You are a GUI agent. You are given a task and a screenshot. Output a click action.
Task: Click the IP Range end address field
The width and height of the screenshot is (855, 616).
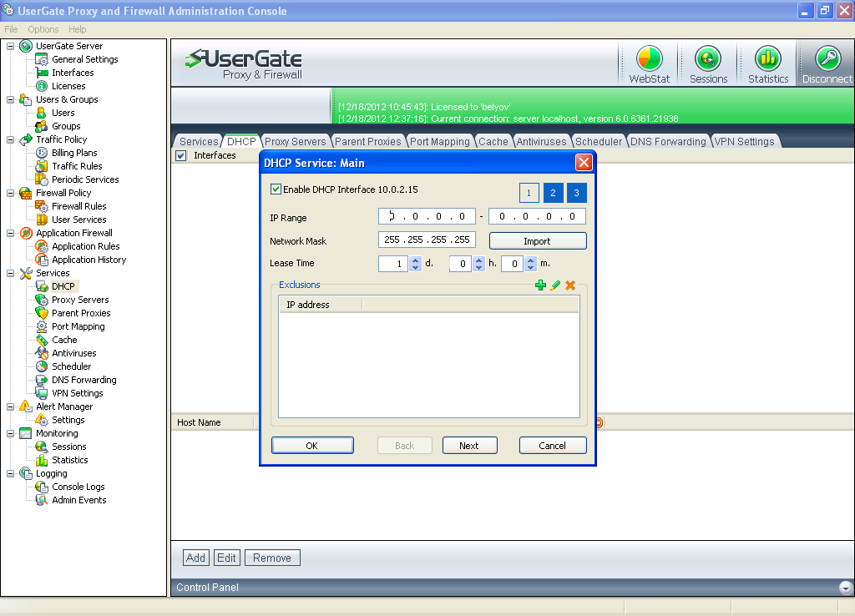pyautogui.click(x=537, y=216)
